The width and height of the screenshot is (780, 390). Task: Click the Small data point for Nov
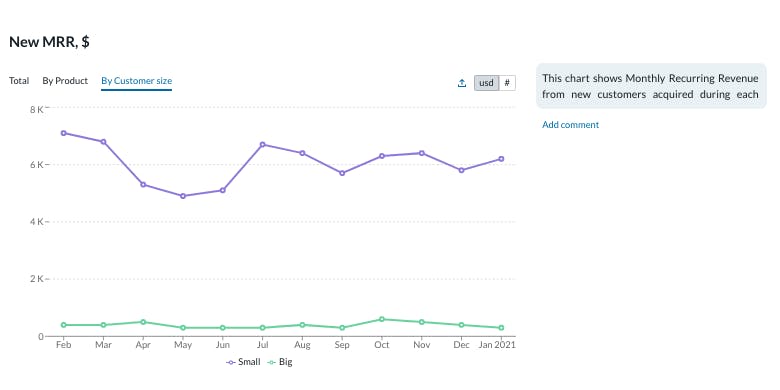(422, 153)
